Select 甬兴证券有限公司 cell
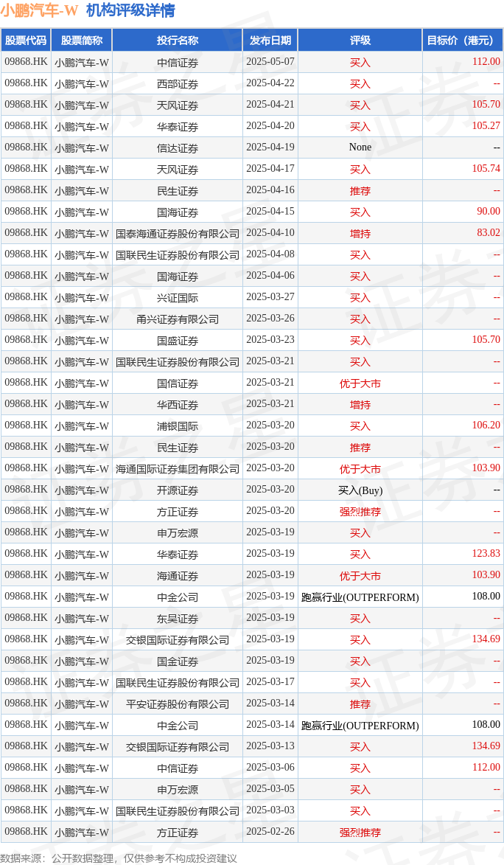 (x=177, y=319)
